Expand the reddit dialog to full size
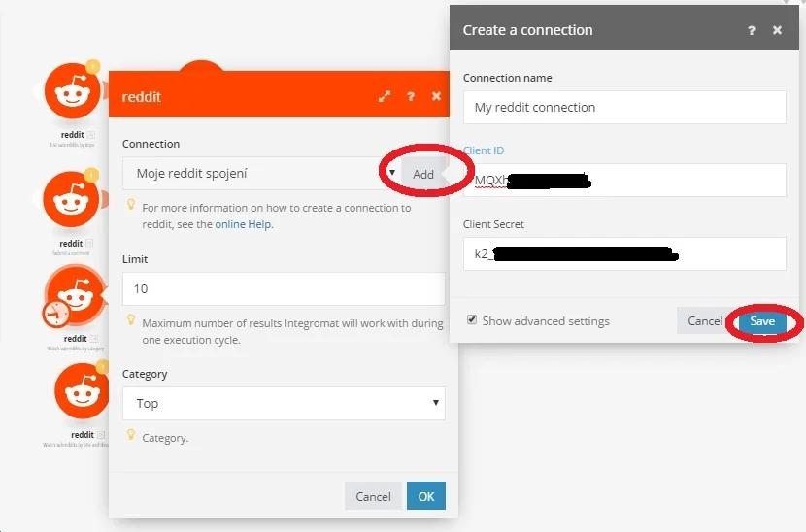Image resolution: width=806 pixels, height=532 pixels. pos(385,96)
